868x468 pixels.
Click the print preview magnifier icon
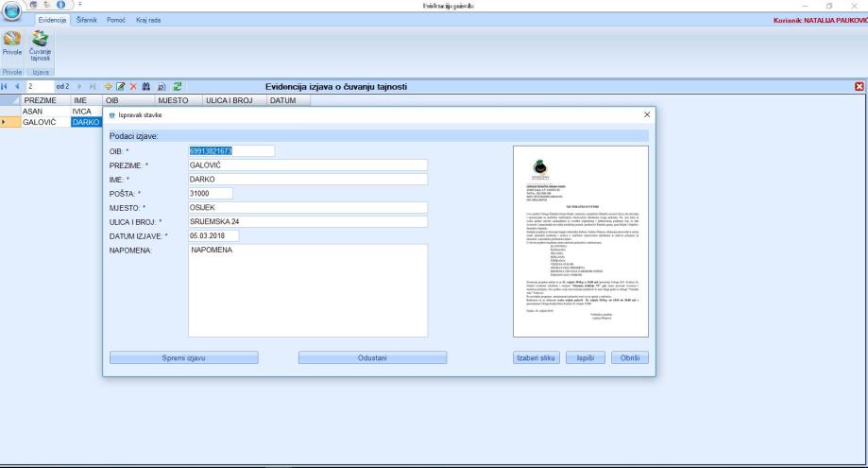(162, 86)
